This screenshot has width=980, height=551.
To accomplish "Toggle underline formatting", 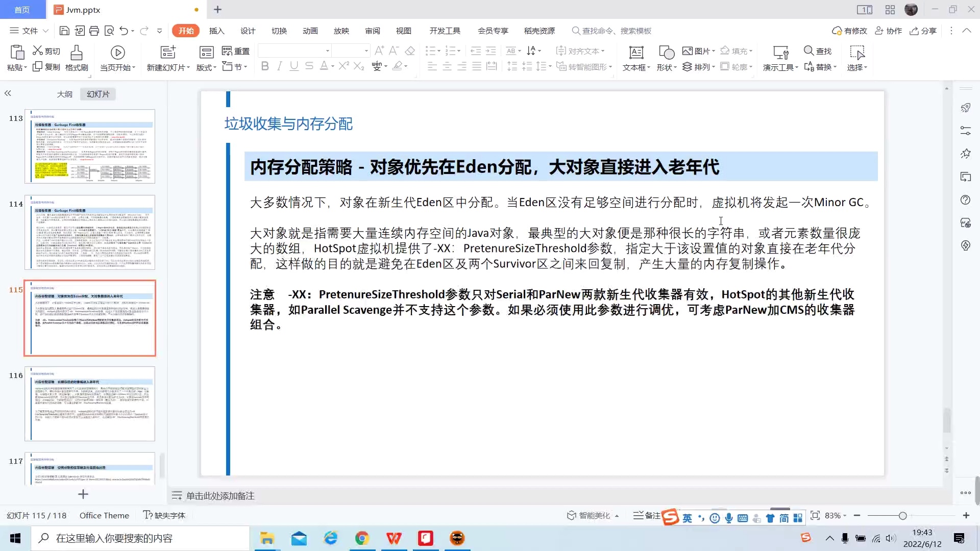I will (293, 66).
